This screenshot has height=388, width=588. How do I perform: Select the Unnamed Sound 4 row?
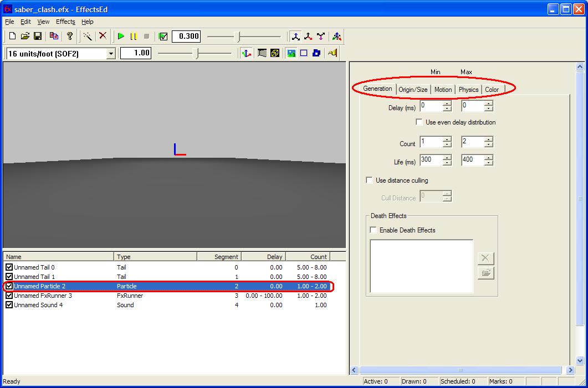(x=167, y=305)
